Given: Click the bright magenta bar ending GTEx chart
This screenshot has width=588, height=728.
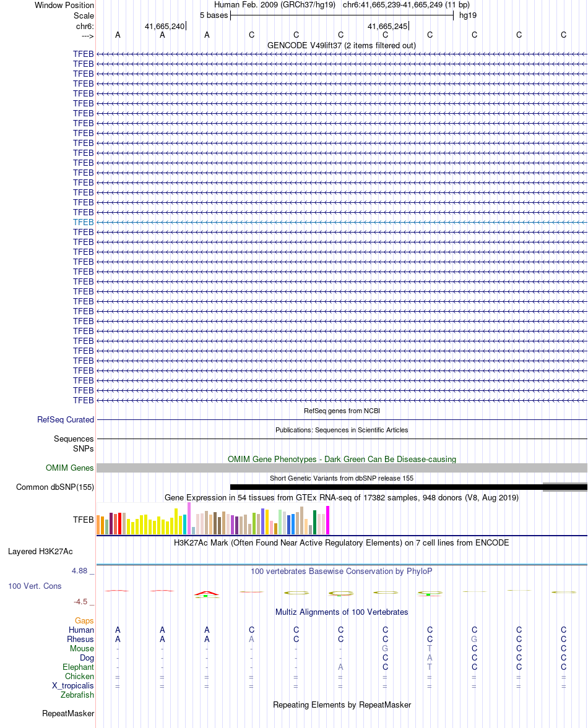Looking at the screenshot, I should click(x=328, y=520).
